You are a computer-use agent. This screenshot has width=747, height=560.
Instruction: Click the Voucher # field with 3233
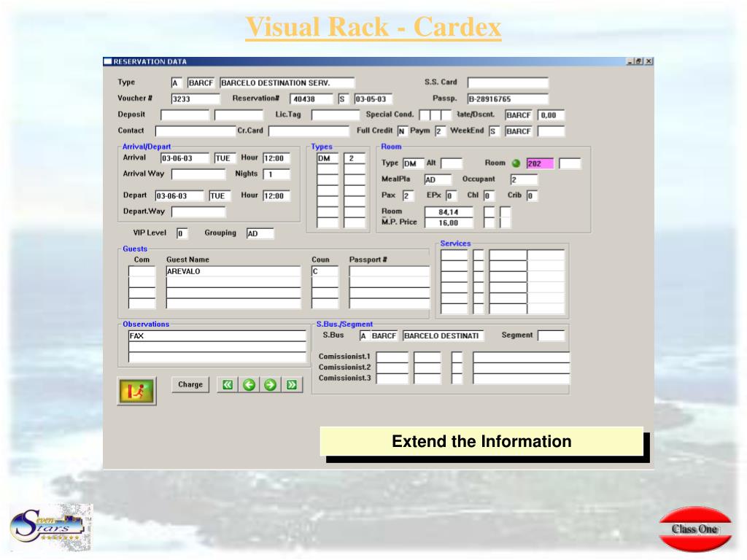click(196, 99)
